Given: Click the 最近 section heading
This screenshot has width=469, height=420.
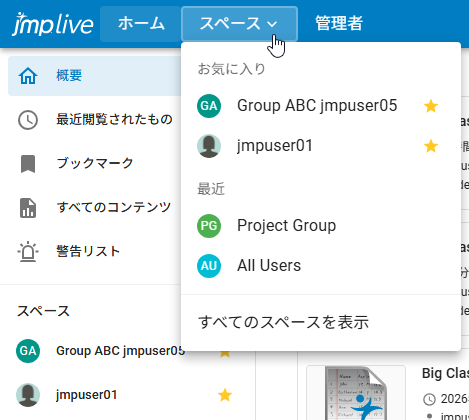Looking at the screenshot, I should [x=211, y=189].
